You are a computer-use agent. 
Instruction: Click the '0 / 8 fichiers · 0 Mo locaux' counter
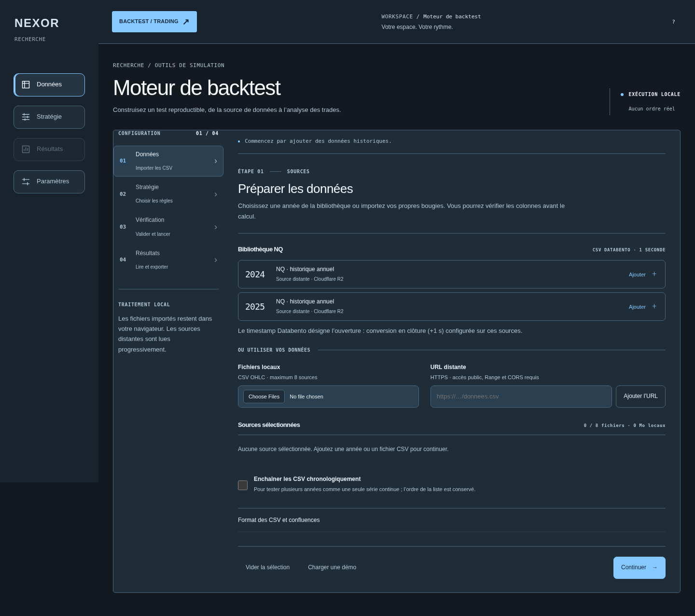625,425
